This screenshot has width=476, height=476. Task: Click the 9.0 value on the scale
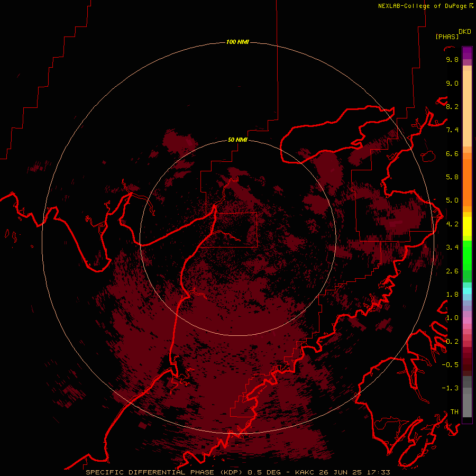(452, 83)
